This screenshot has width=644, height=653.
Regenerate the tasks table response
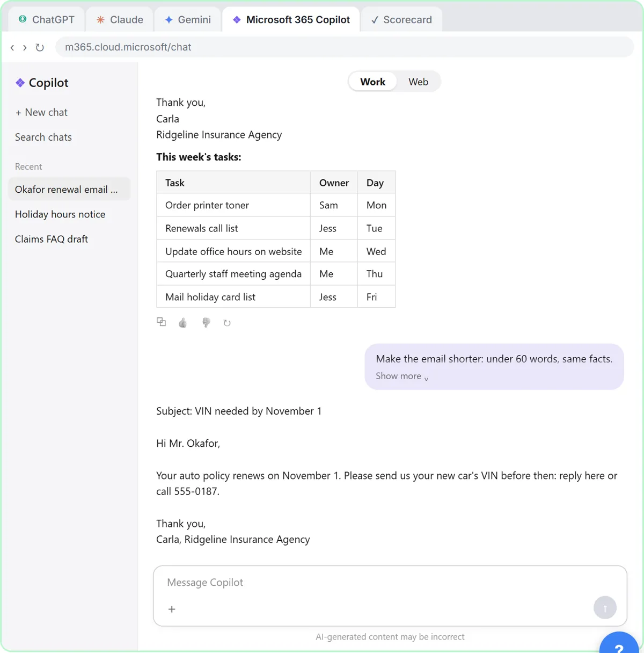pos(227,323)
